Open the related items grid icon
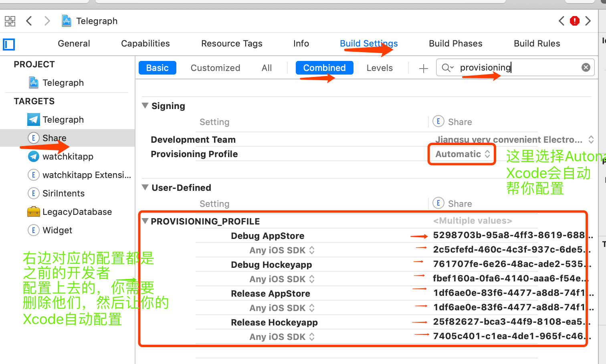 point(10,21)
